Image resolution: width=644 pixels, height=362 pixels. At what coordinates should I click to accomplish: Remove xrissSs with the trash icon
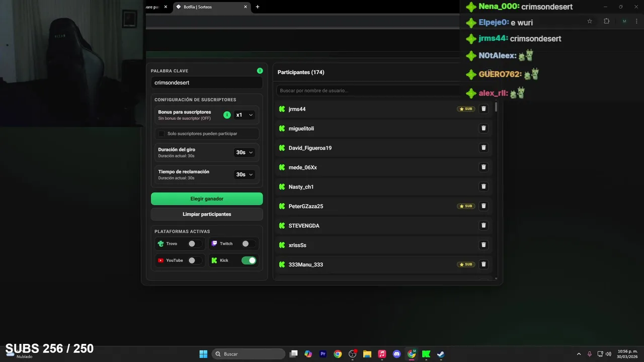point(484,245)
